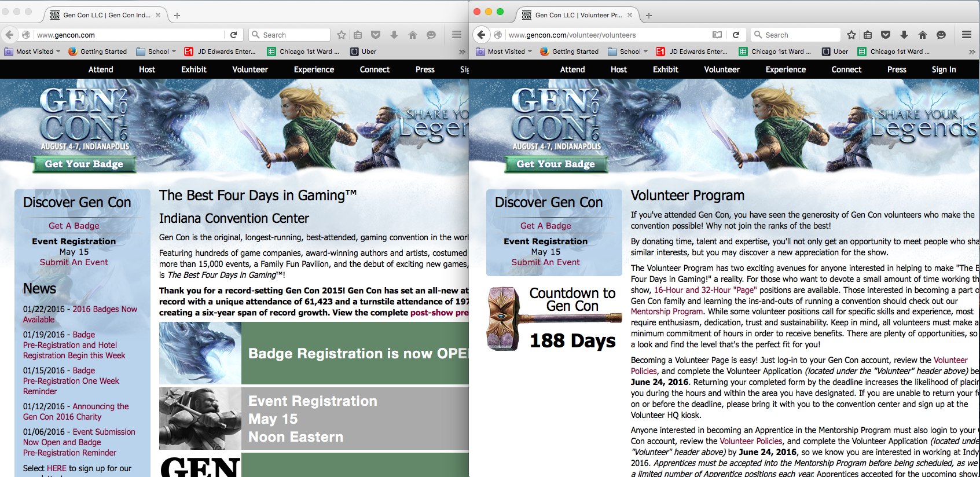
Task: Close the Volunteer Pr... tab in right window
Action: click(x=630, y=15)
